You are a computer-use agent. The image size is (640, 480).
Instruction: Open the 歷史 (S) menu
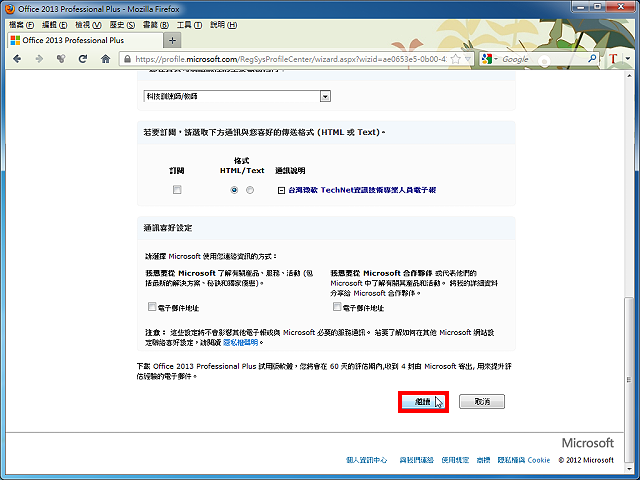pyautogui.click(x=122, y=25)
